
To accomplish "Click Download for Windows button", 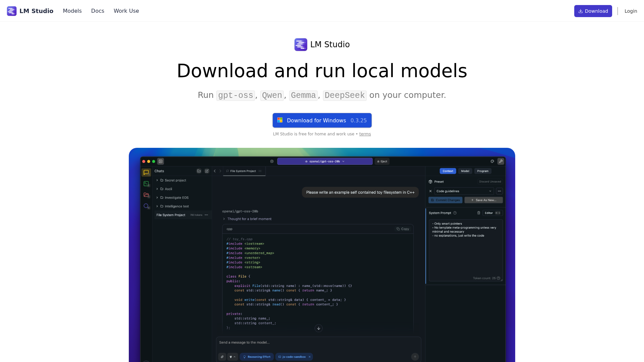I will tap(322, 120).
